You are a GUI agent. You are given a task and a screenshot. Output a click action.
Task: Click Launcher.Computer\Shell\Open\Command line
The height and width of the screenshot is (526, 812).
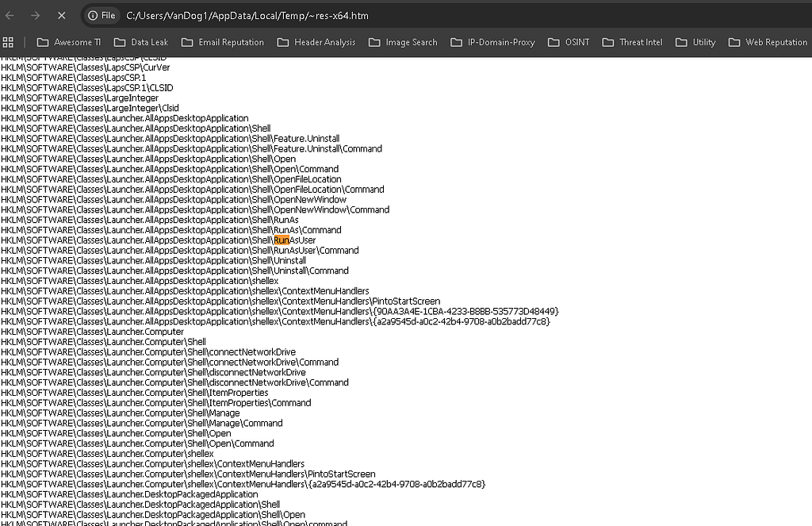[x=137, y=443]
